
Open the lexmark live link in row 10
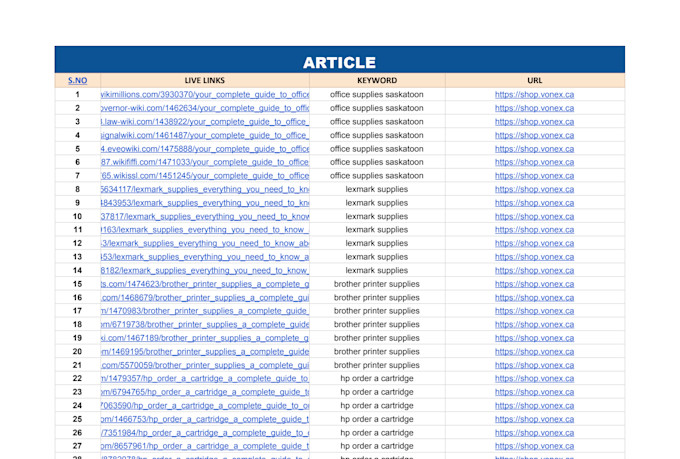tap(205, 216)
